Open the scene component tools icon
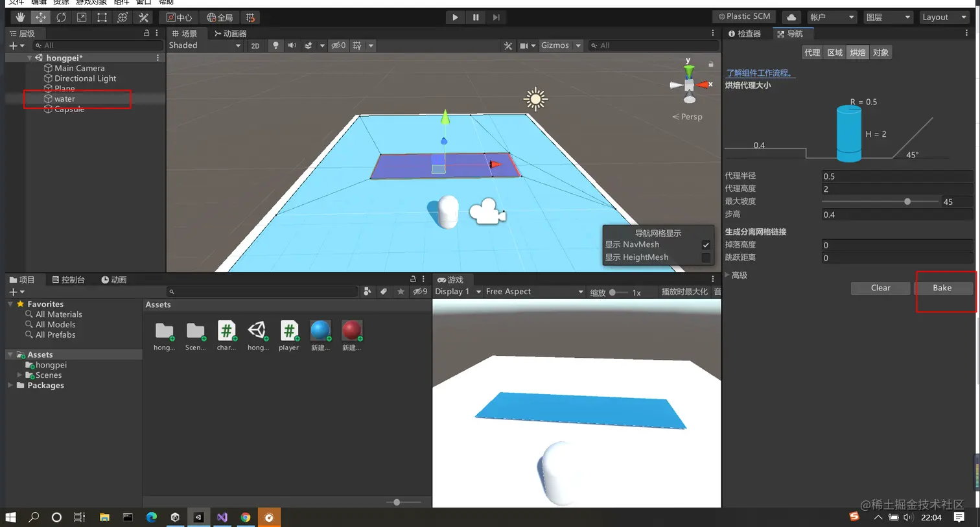980x527 pixels. click(x=508, y=45)
